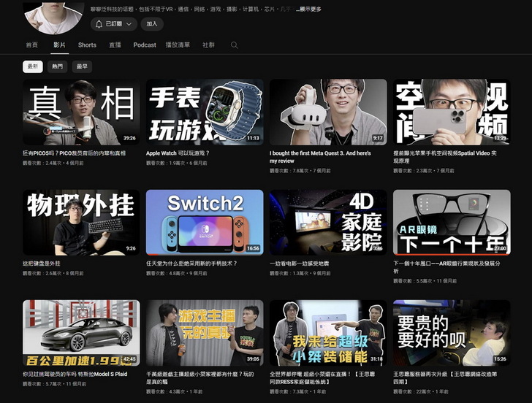Select the 最早 sort filter chip

(x=82, y=66)
